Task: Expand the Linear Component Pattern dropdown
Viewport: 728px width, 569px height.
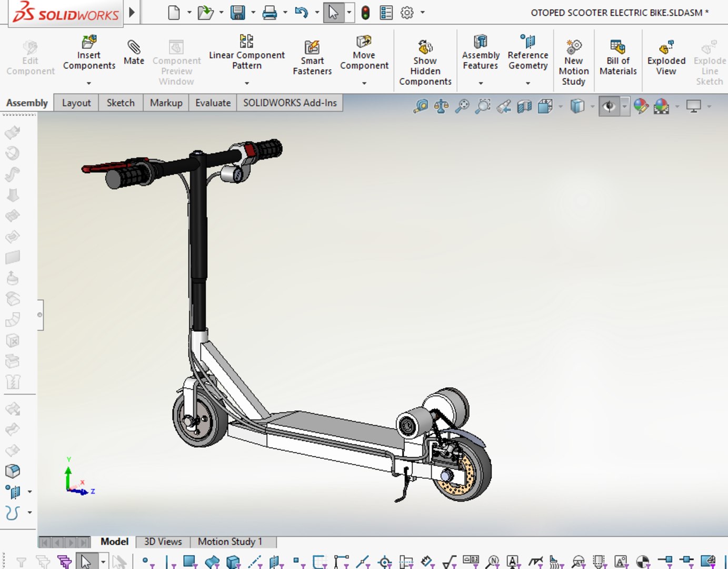Action: point(247,83)
